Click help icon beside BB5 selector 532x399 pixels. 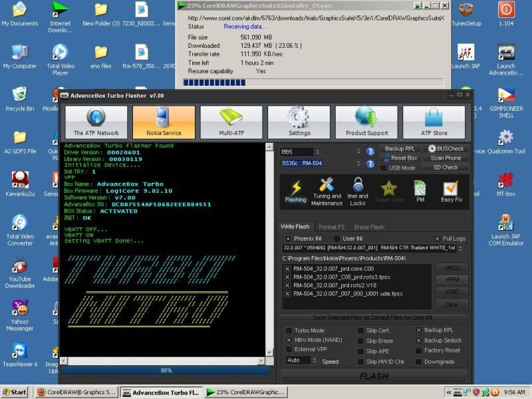click(x=370, y=152)
